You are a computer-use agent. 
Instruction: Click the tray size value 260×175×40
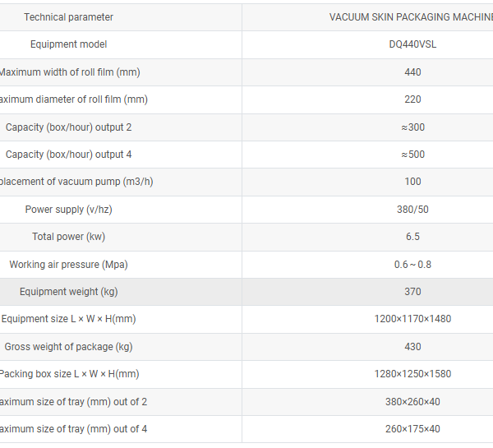click(412, 429)
